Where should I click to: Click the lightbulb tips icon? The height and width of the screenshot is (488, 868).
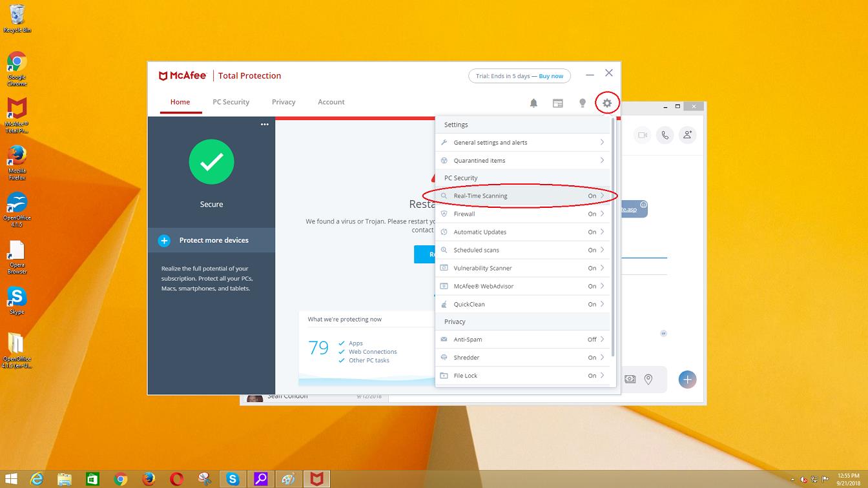[x=583, y=103]
